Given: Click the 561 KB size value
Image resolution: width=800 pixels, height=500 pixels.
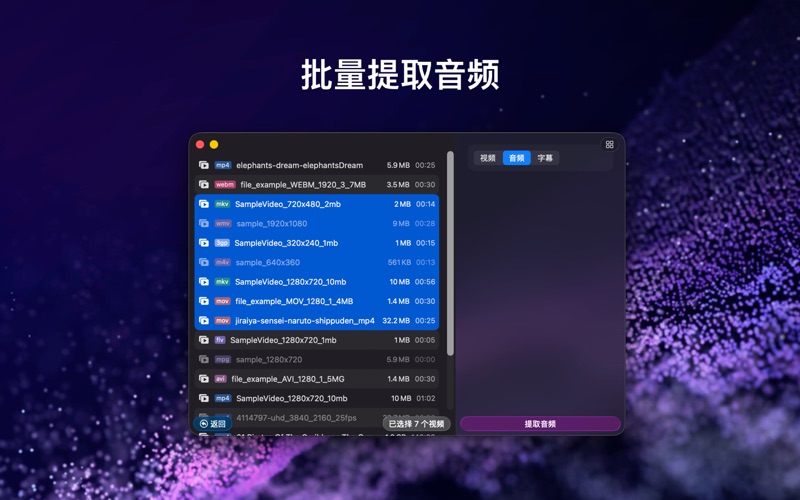Looking at the screenshot, I should pyautogui.click(x=398, y=262).
